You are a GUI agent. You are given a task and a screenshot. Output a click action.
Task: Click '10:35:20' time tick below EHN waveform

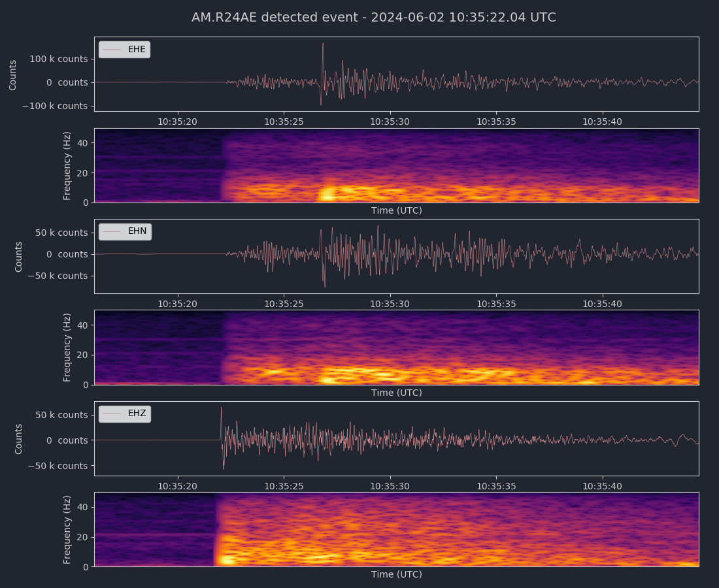(177, 304)
